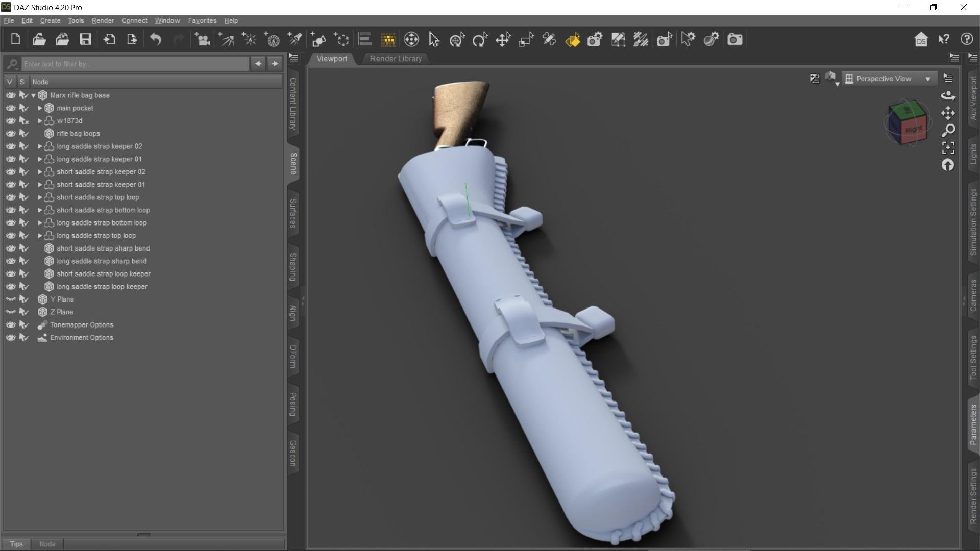Viewport: 980px width, 551px height.
Task: Collapse the Marx rifle bag base node
Action: click(x=34, y=95)
